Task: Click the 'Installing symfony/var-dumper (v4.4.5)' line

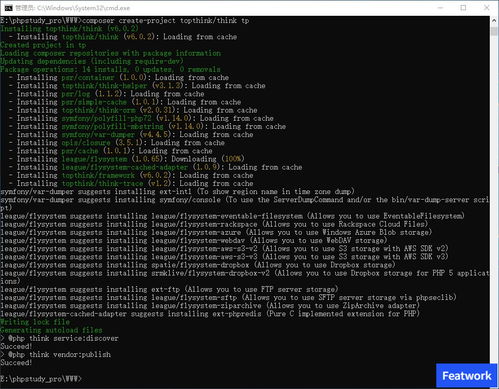Action: (x=131, y=135)
